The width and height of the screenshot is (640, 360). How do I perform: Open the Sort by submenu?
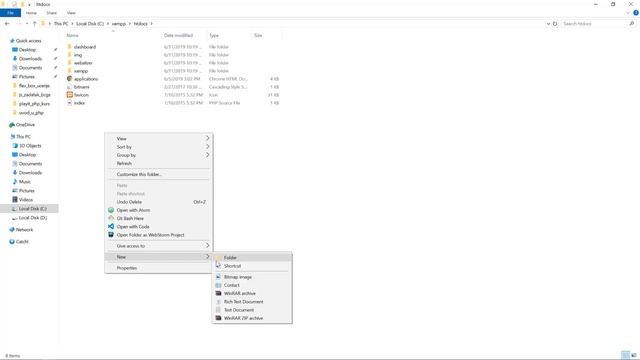[159, 147]
